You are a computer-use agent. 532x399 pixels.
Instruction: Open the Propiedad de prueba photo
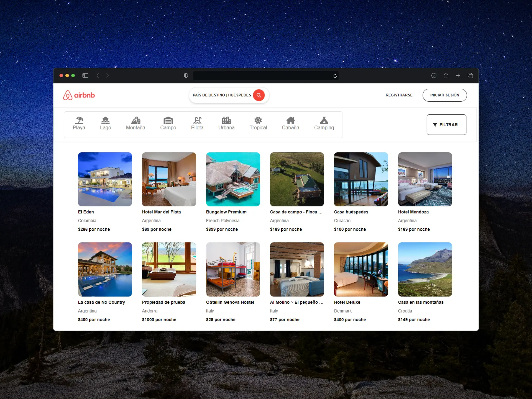pyautogui.click(x=169, y=270)
